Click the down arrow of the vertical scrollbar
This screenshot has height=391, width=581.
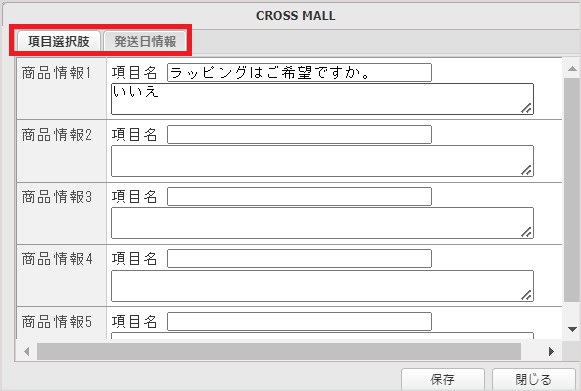coord(572,329)
